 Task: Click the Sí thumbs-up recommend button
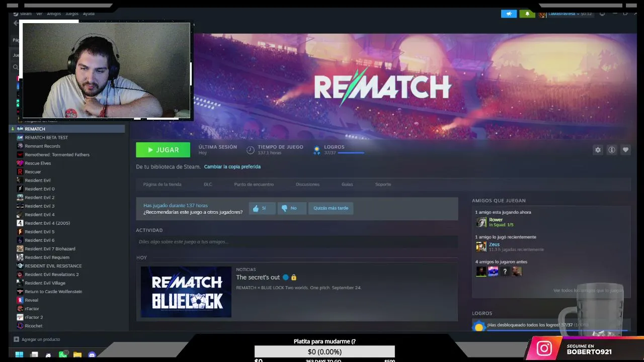pos(262,208)
